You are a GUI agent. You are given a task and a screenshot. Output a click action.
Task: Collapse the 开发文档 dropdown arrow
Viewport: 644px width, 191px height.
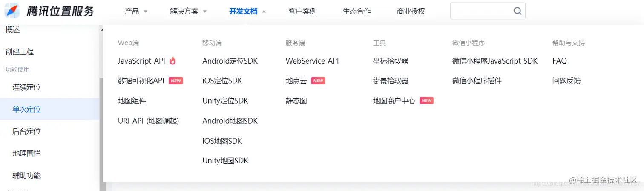coord(264,12)
